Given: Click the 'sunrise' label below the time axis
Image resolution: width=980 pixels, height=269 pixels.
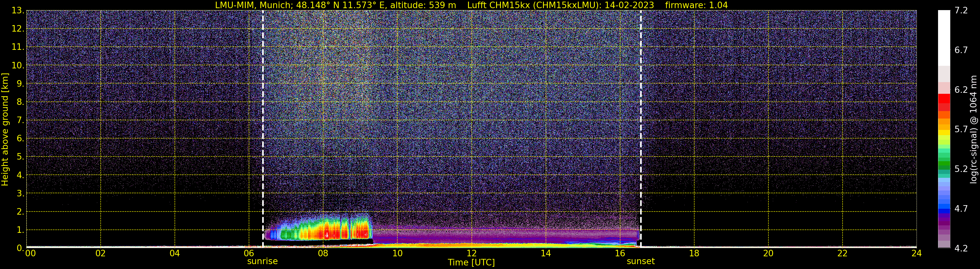Looking at the screenshot, I should (x=262, y=262).
